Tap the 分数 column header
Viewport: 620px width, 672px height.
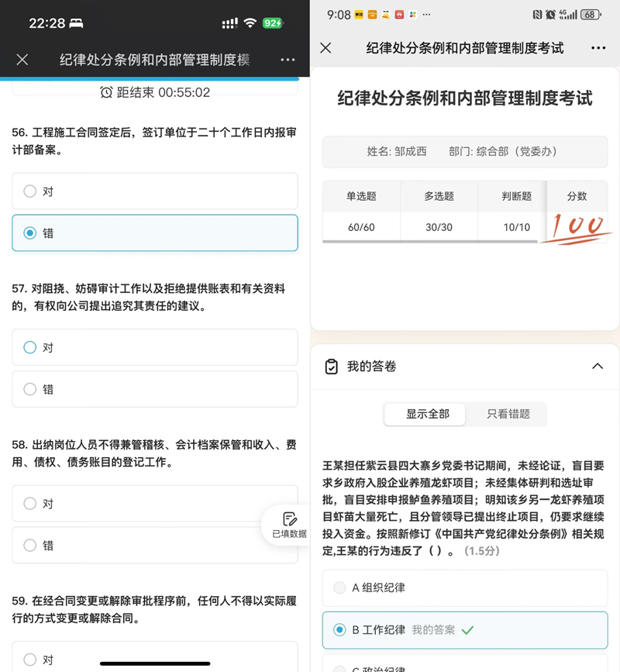[x=577, y=196]
